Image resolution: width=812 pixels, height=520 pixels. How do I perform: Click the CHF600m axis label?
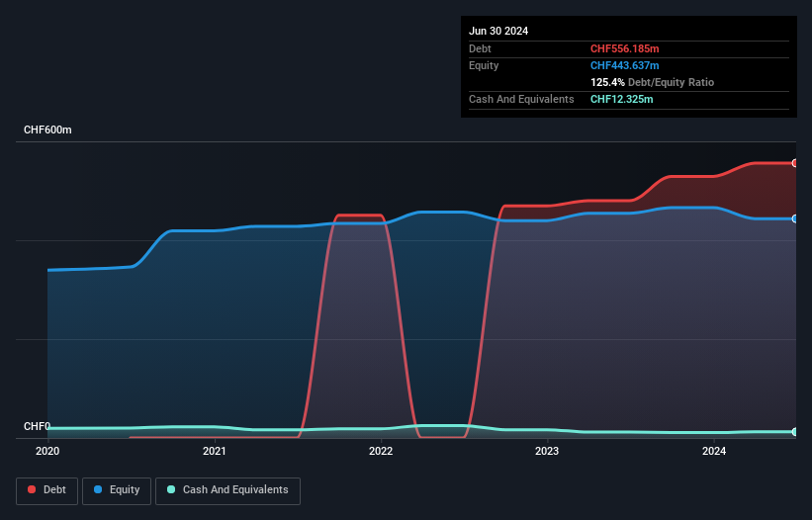(47, 130)
